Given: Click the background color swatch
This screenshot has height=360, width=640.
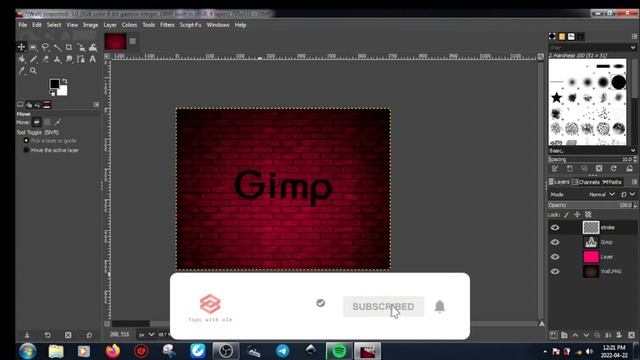Looking at the screenshot, I should point(62,91).
